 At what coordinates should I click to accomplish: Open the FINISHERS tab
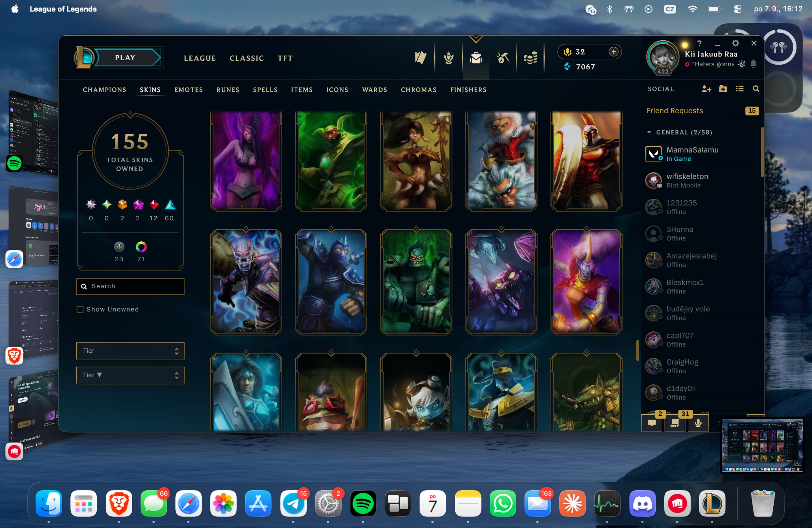click(468, 90)
